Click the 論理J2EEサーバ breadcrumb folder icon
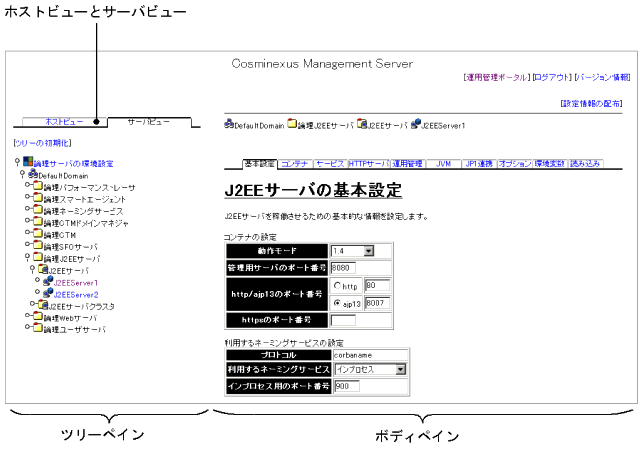Screen dimensions: 640x456 [292, 123]
